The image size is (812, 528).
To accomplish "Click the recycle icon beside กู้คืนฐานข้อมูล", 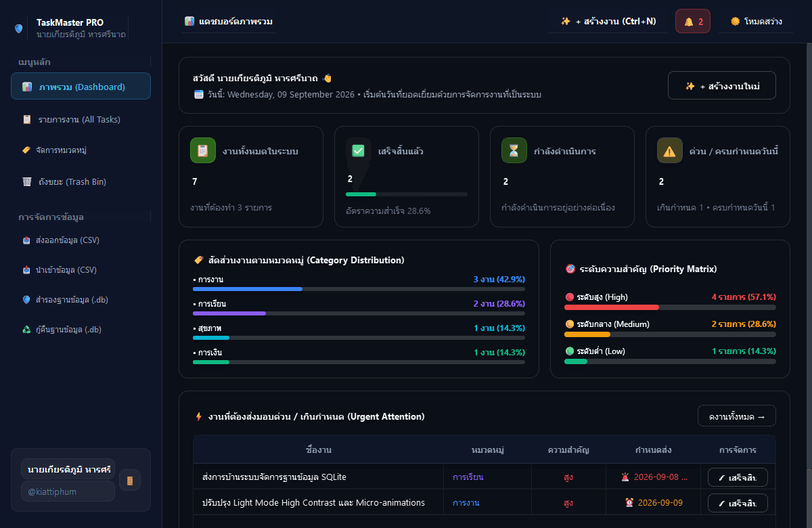I will click(26, 330).
